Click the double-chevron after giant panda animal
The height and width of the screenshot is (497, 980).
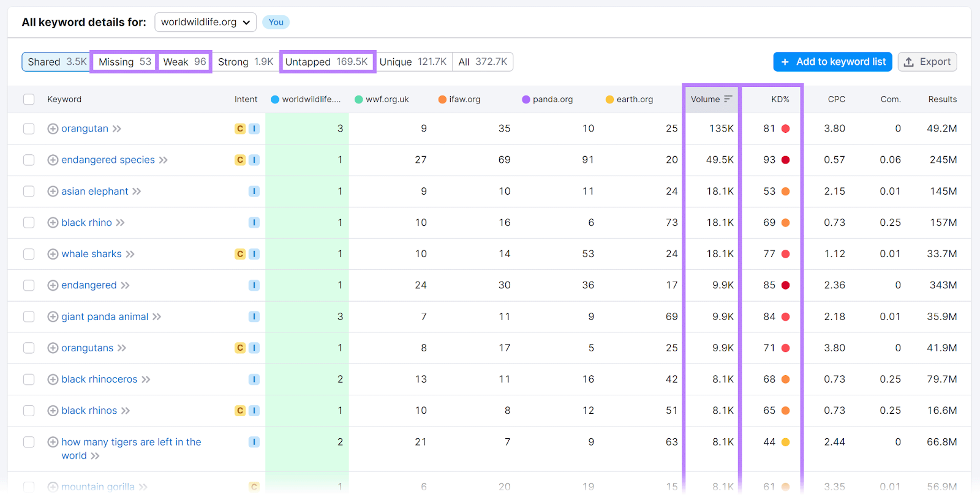pyautogui.click(x=157, y=317)
